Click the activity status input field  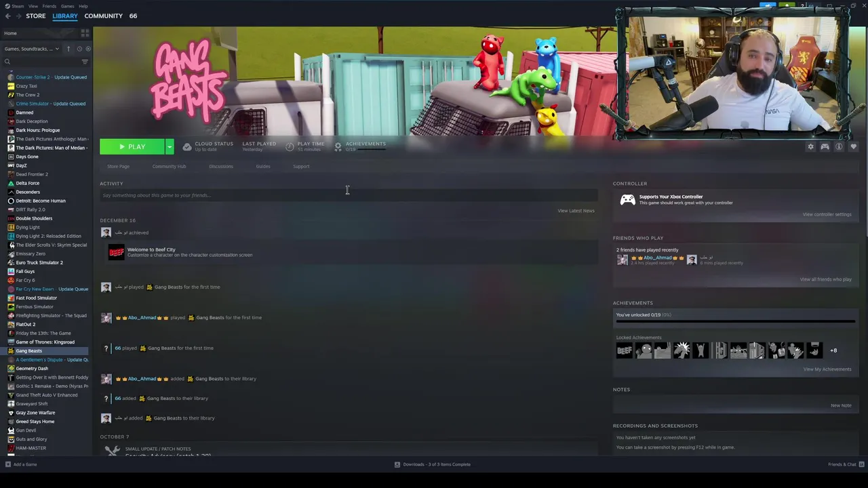(x=349, y=195)
